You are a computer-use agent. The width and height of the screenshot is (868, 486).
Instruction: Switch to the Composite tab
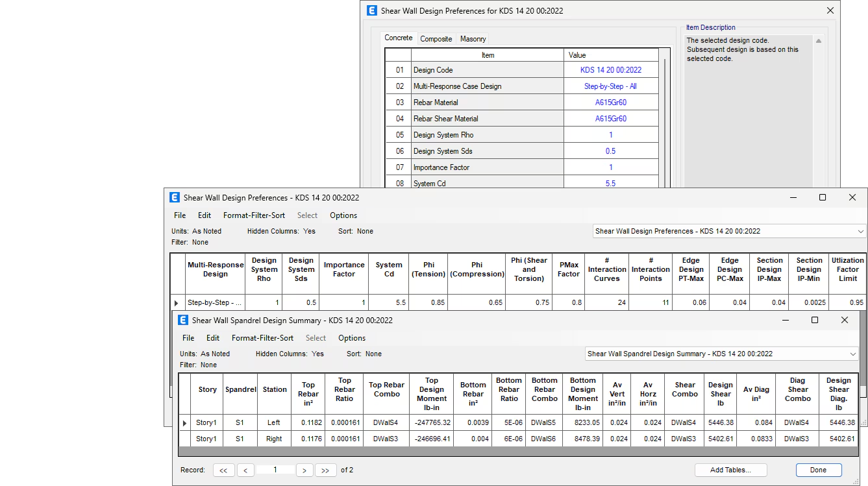(x=436, y=39)
